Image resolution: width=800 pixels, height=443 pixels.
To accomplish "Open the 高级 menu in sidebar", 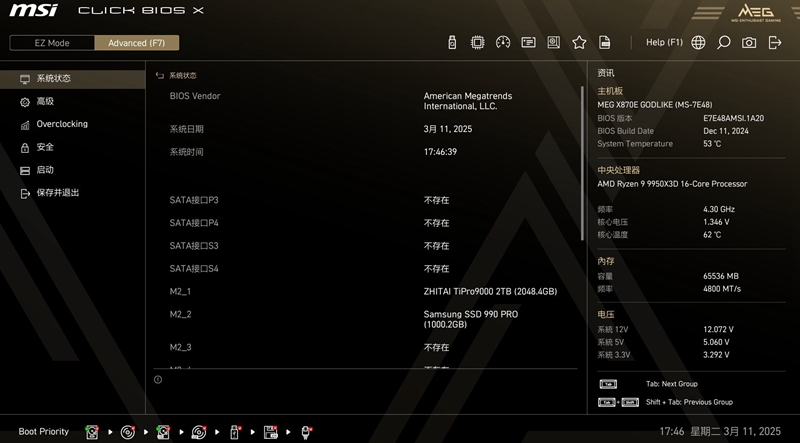I will tap(45, 101).
